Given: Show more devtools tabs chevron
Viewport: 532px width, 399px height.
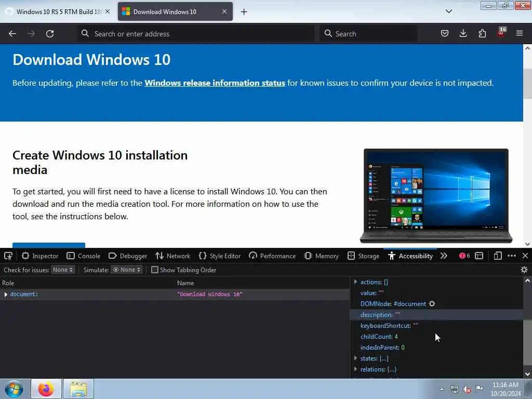Looking at the screenshot, I should [444, 256].
